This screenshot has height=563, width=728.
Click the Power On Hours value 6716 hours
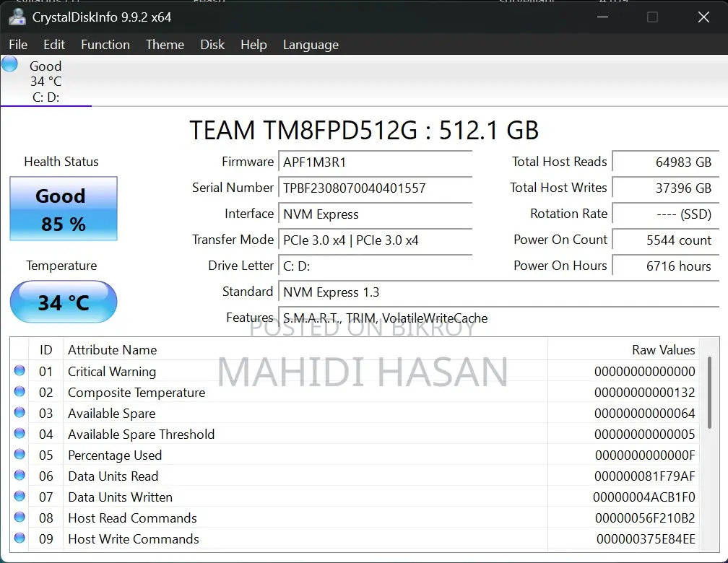coord(666,266)
